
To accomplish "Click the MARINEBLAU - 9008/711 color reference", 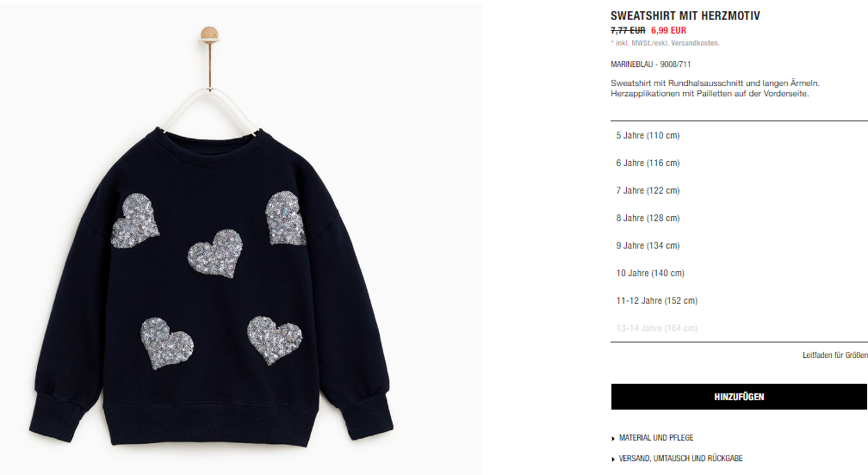I will [650, 65].
